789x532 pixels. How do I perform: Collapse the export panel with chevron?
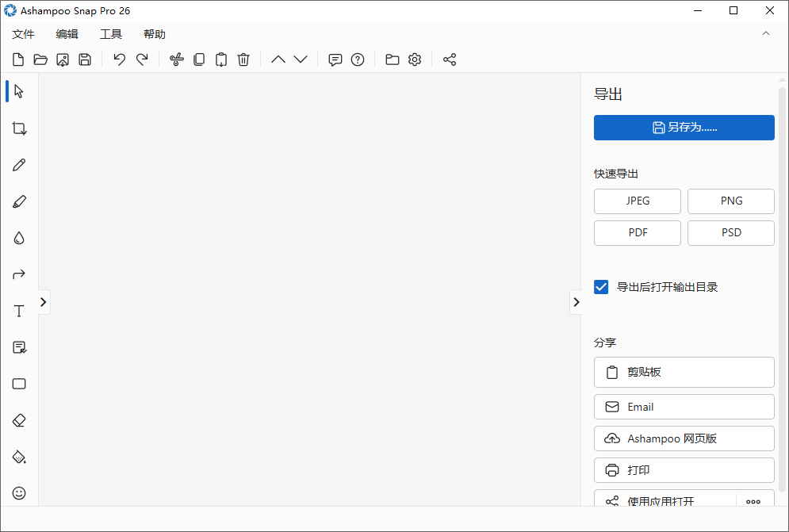(576, 302)
